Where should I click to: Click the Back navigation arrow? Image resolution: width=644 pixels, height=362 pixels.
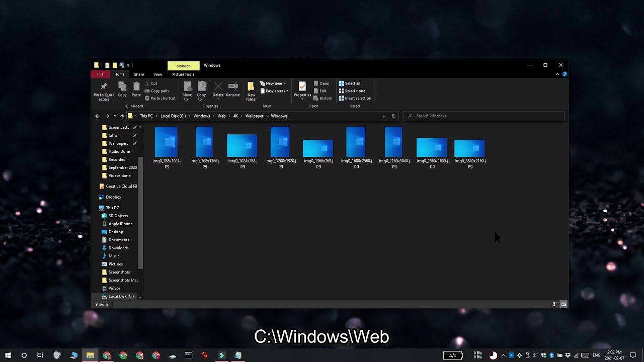tap(97, 116)
